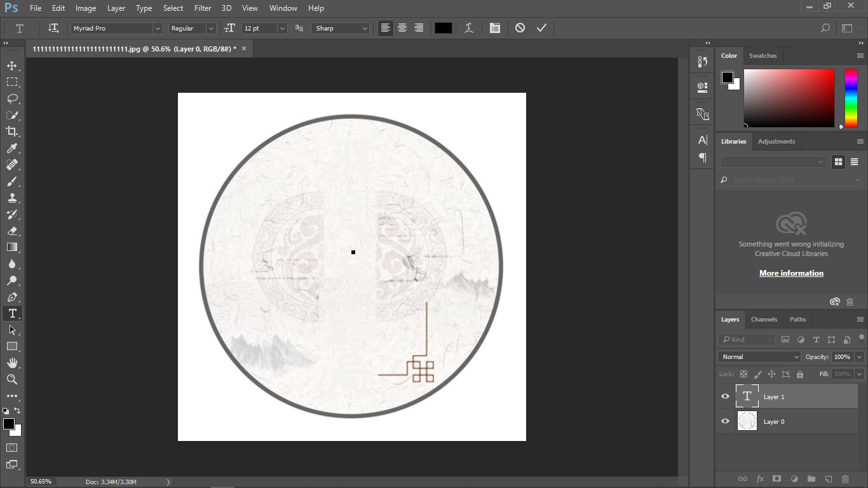Image resolution: width=868 pixels, height=488 pixels.
Task: Commit the text edit with the check mark
Action: tap(541, 28)
